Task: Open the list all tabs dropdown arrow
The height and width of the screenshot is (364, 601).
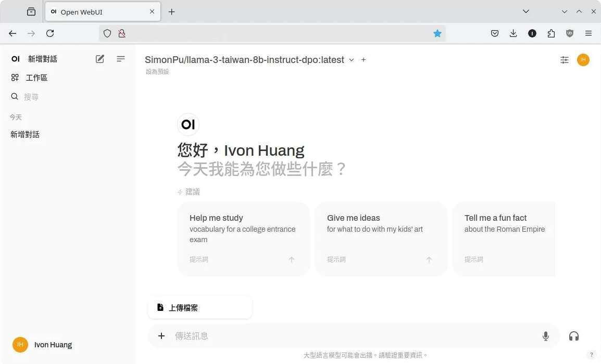Action: click(x=526, y=11)
